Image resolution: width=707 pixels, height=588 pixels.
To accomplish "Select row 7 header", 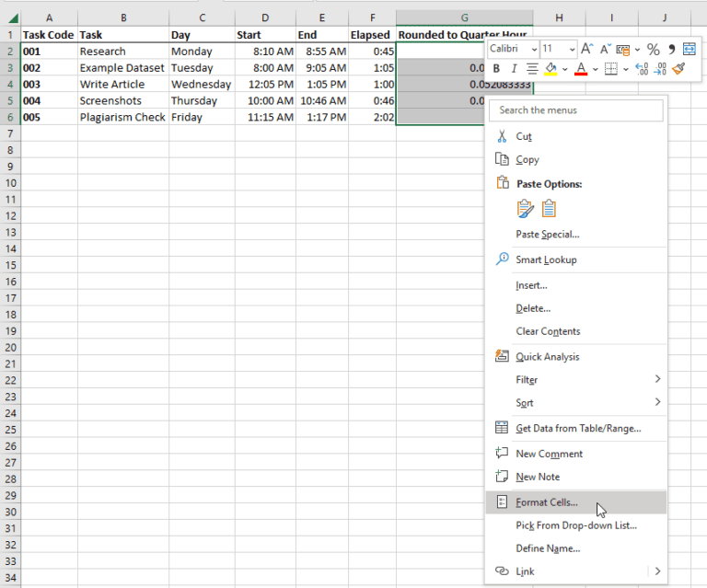I will point(10,133).
